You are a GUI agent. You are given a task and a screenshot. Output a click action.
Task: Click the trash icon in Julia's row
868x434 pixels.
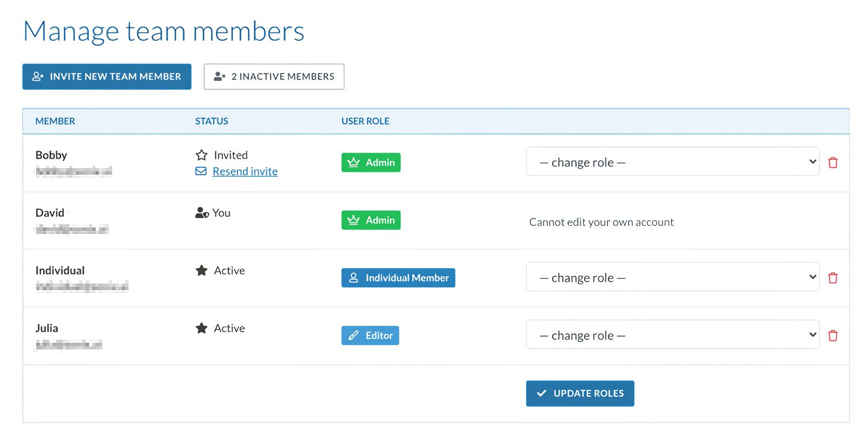[833, 336]
